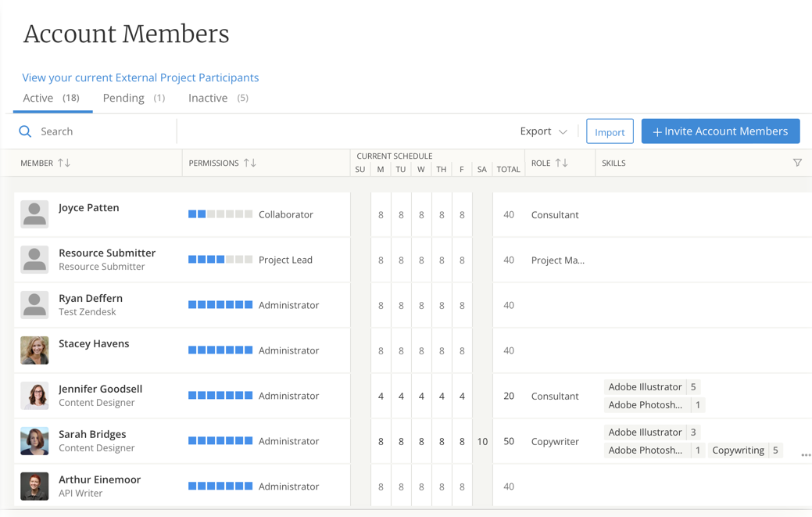Click Joyce Patten's Collaborator permission bar
This screenshot has width=812, height=517.
220,214
